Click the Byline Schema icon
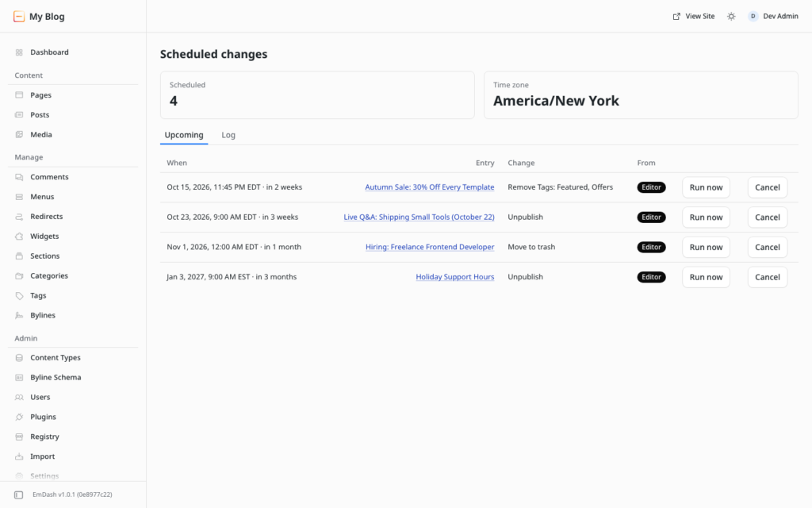Viewport: 812px width, 508px height. coord(19,377)
